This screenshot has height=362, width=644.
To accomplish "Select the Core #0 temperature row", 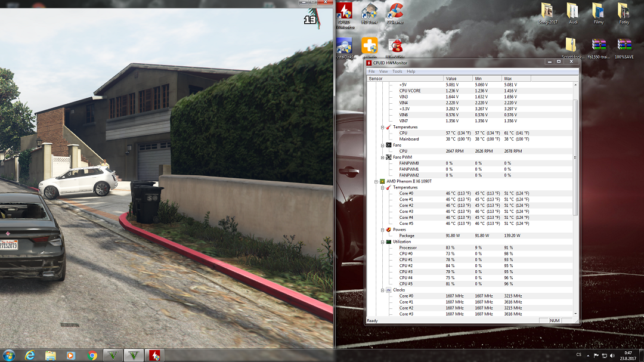I will point(470,194).
